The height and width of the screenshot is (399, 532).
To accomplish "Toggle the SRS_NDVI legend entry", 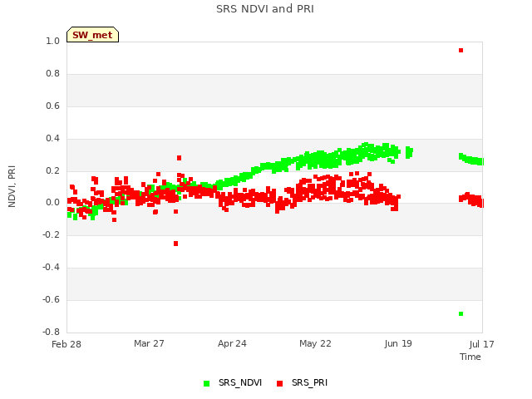I will pyautogui.click(x=233, y=383).
